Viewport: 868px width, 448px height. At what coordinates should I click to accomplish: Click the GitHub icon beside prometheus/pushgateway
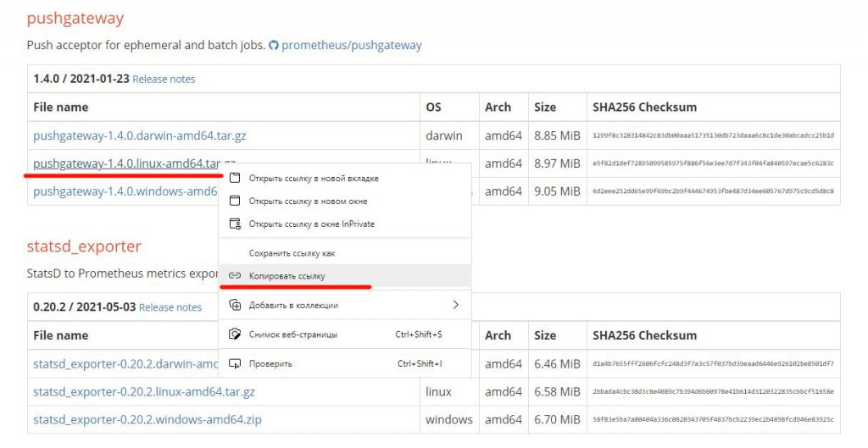(273, 45)
